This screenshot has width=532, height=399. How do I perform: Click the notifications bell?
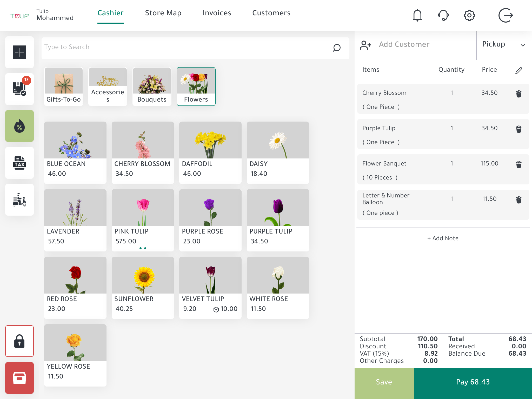coord(417,15)
